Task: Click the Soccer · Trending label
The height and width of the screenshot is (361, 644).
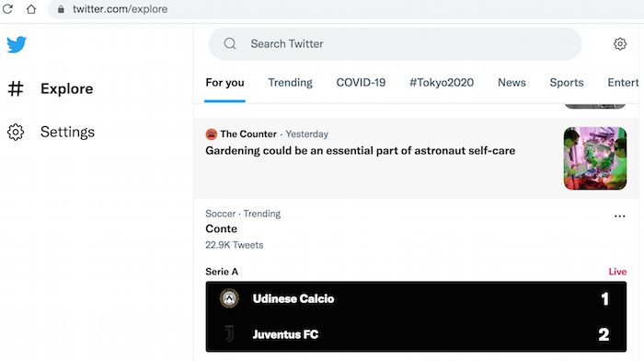Action: (x=243, y=214)
